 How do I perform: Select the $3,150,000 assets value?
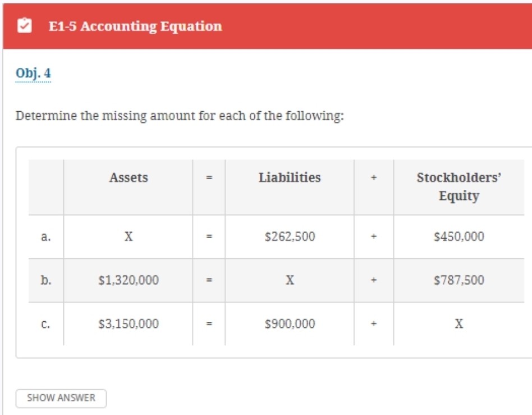[x=127, y=322]
